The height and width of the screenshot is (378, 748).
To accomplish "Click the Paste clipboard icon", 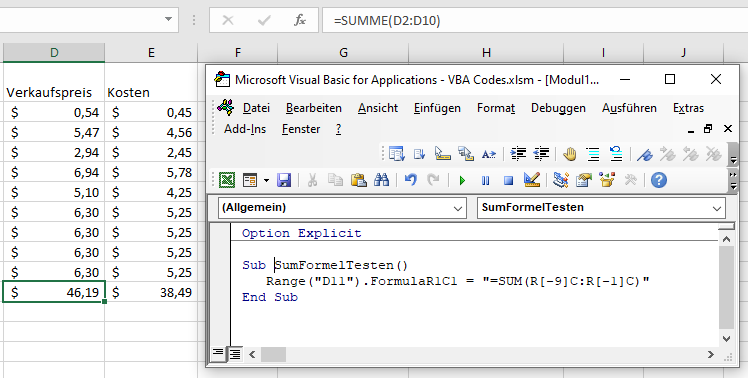I will pyautogui.click(x=358, y=180).
